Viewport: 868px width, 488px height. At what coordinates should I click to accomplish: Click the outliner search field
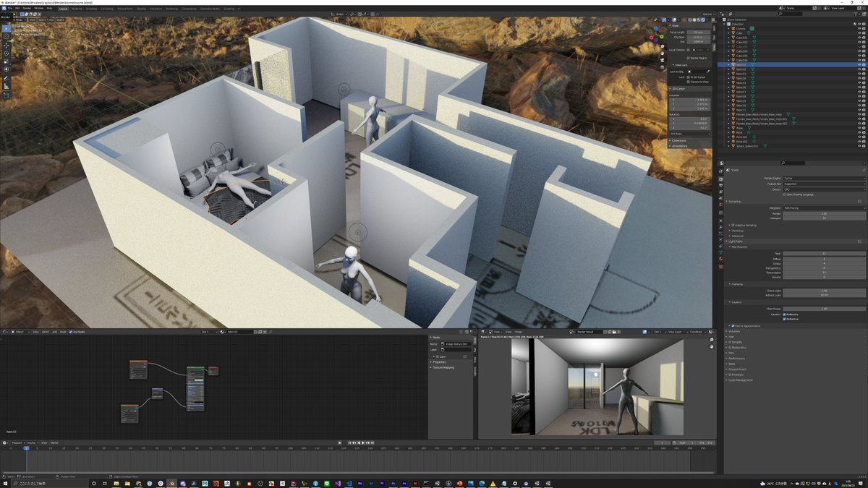pos(791,14)
